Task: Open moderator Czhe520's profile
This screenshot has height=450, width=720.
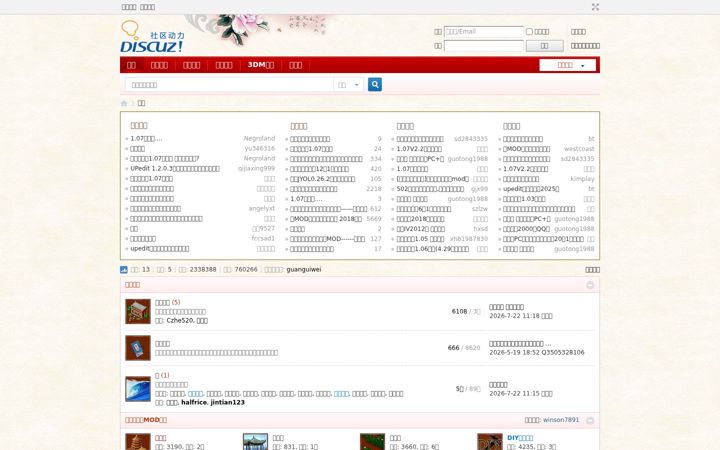Action: [x=180, y=321]
